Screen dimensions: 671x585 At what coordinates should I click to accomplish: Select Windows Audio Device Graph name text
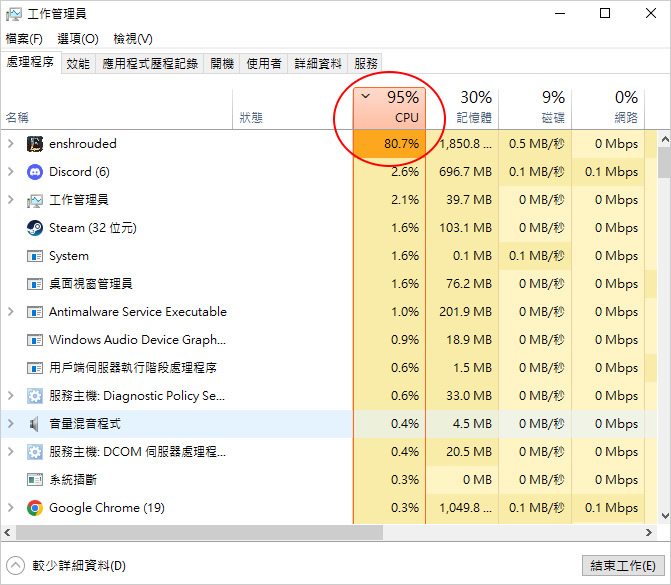pos(137,340)
